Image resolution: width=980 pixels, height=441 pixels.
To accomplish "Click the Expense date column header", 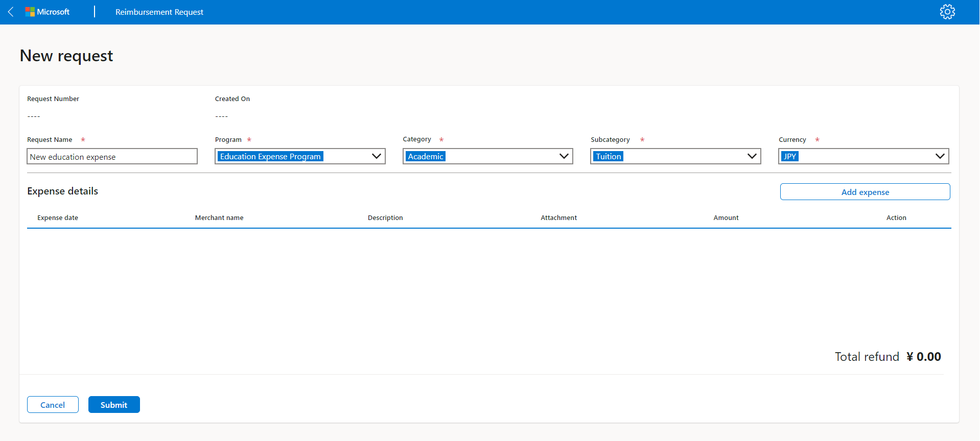I will click(x=58, y=217).
